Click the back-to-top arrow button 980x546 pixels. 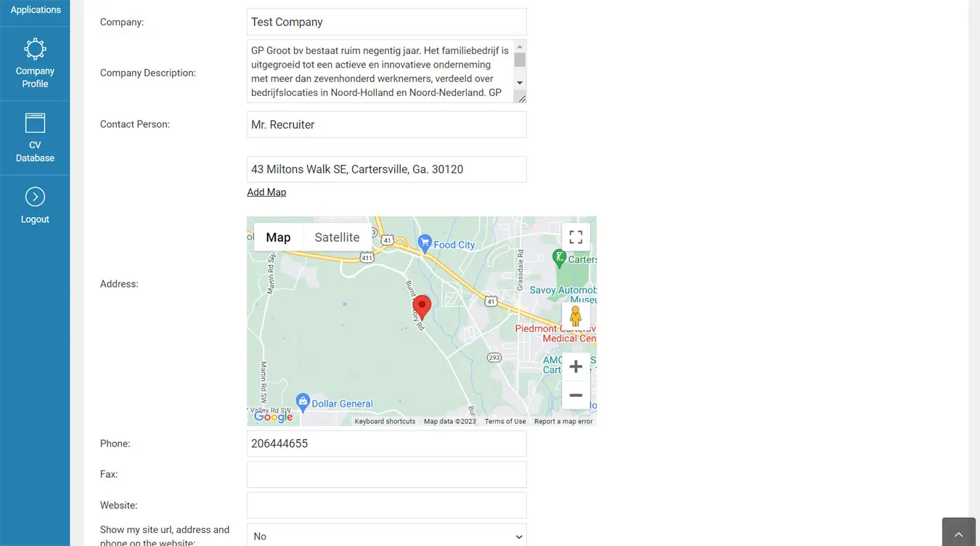pyautogui.click(x=958, y=534)
